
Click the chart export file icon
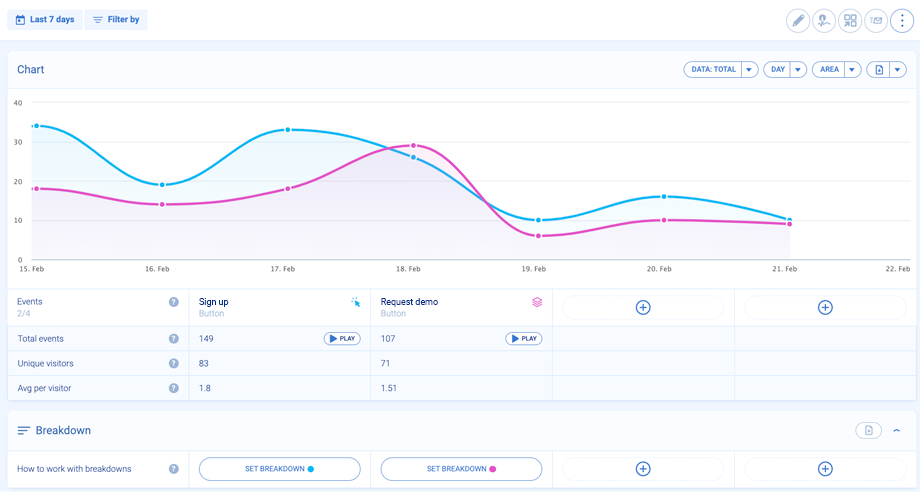click(x=878, y=69)
